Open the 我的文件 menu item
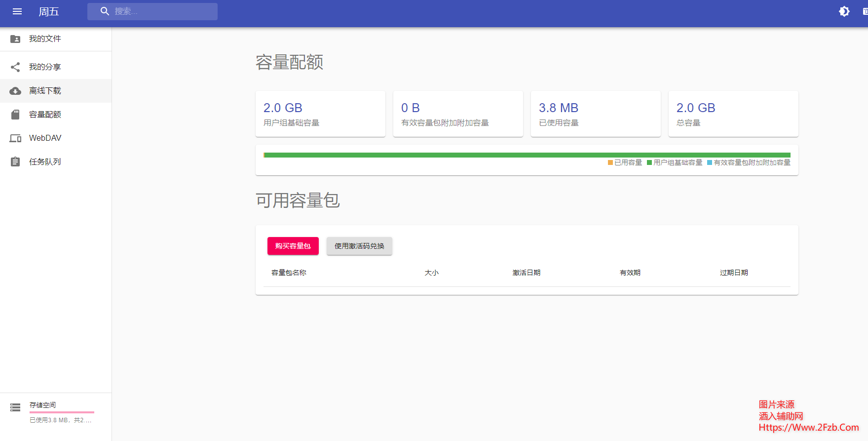The width and height of the screenshot is (868, 441). click(45, 39)
